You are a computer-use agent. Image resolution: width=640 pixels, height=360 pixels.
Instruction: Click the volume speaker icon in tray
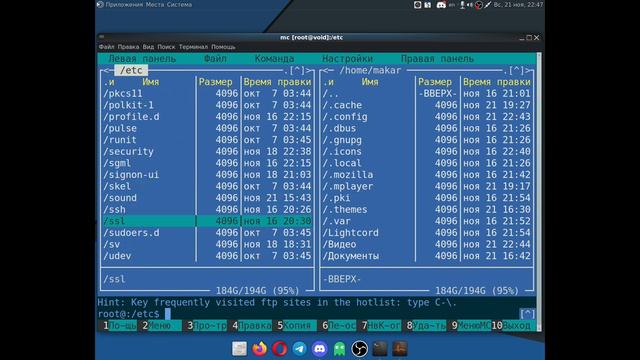click(x=470, y=5)
